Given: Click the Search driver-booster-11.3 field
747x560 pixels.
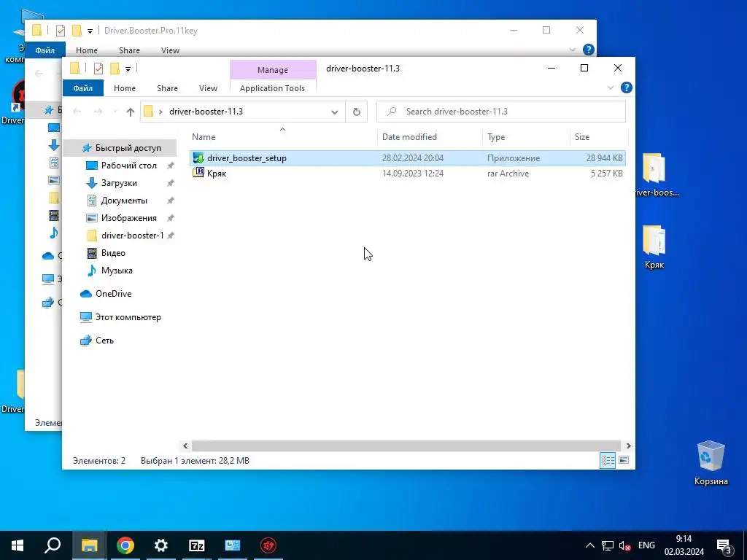Looking at the screenshot, I should pyautogui.click(x=500, y=112).
